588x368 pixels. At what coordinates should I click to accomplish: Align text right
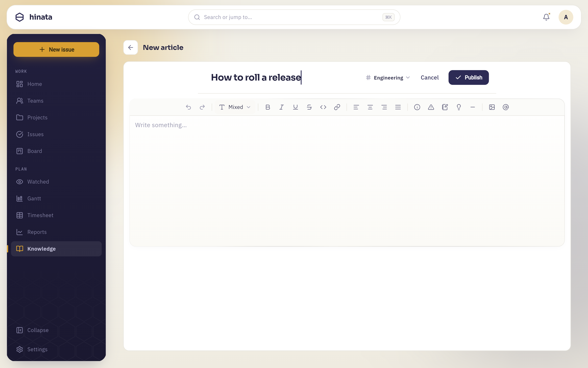click(384, 107)
